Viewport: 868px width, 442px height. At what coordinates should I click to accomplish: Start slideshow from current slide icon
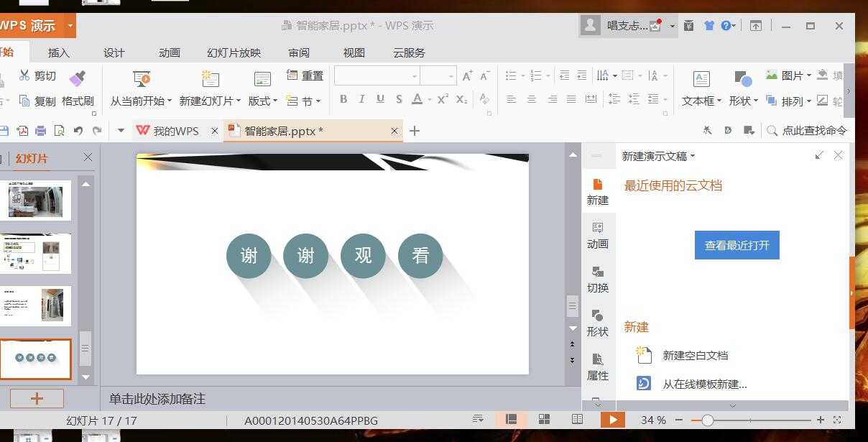point(142,78)
